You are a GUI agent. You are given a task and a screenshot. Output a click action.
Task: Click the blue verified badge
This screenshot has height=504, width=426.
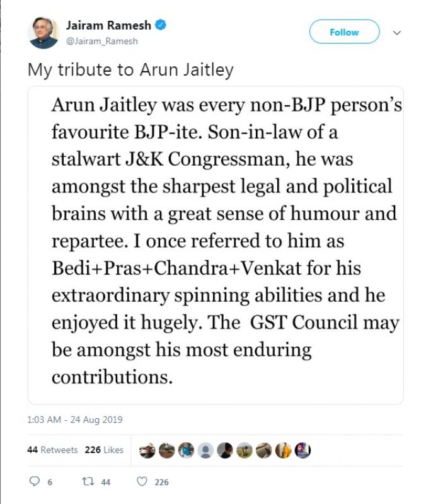pos(162,26)
